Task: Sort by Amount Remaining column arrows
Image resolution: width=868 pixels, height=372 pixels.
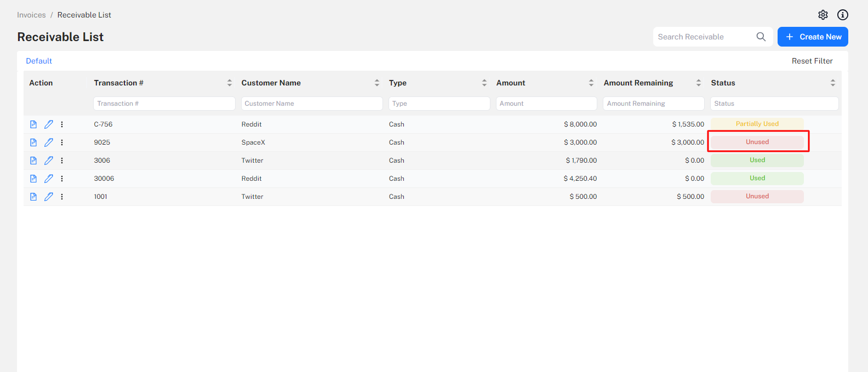Action: click(699, 83)
